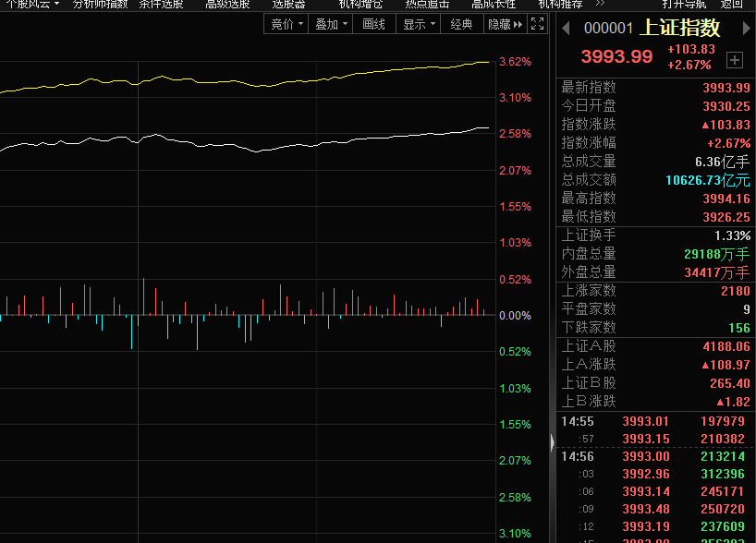Open the 热点追击 menu item
This screenshot has width=756, height=543.
pos(427,4)
